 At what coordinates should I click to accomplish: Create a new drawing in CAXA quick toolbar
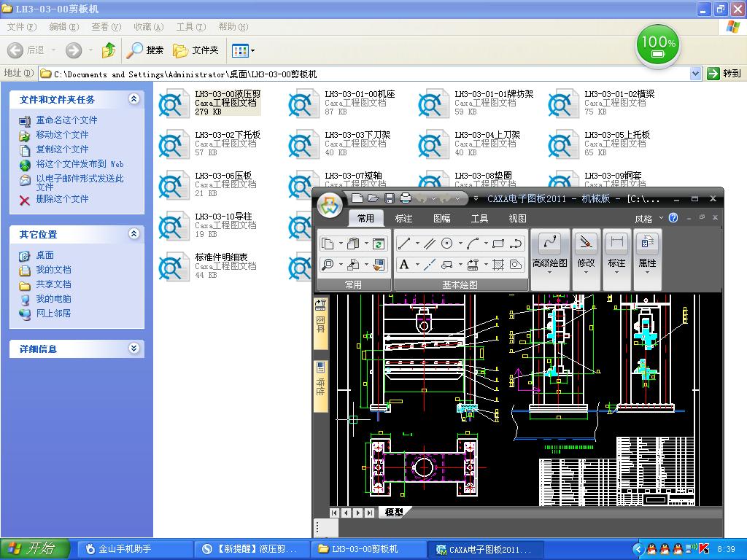[x=357, y=198]
